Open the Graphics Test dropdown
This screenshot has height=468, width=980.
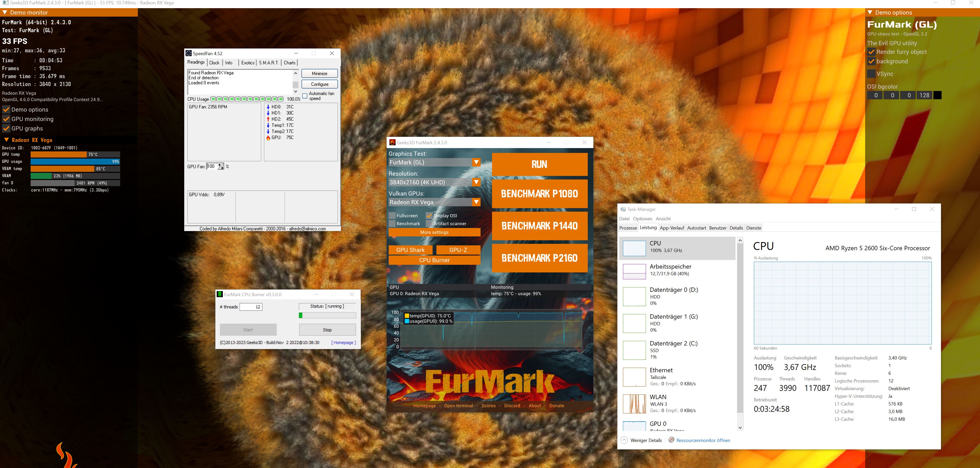click(x=476, y=162)
